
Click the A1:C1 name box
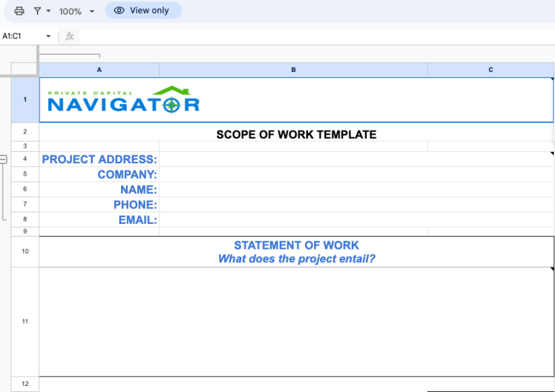[x=20, y=36]
